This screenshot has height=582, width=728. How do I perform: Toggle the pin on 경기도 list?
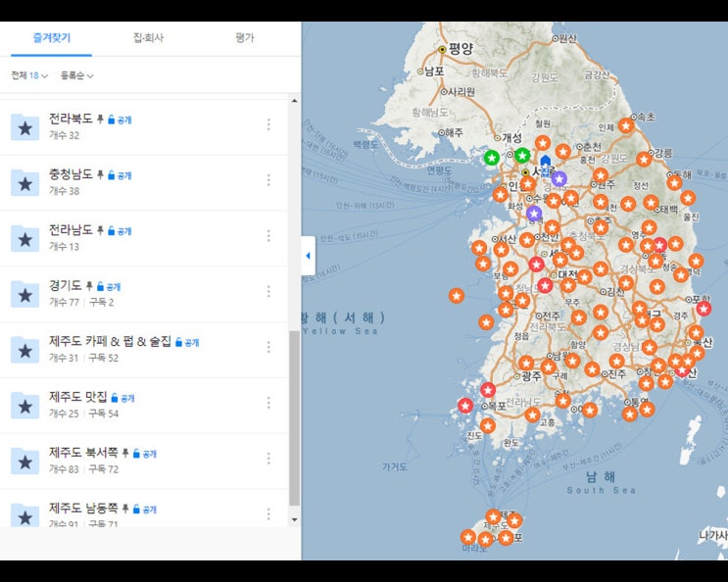coord(89,286)
